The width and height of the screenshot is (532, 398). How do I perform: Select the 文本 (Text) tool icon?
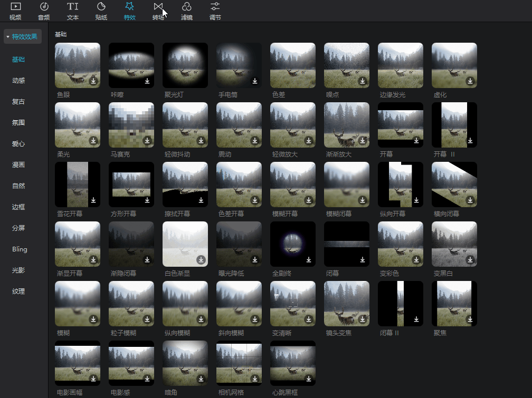point(73,7)
